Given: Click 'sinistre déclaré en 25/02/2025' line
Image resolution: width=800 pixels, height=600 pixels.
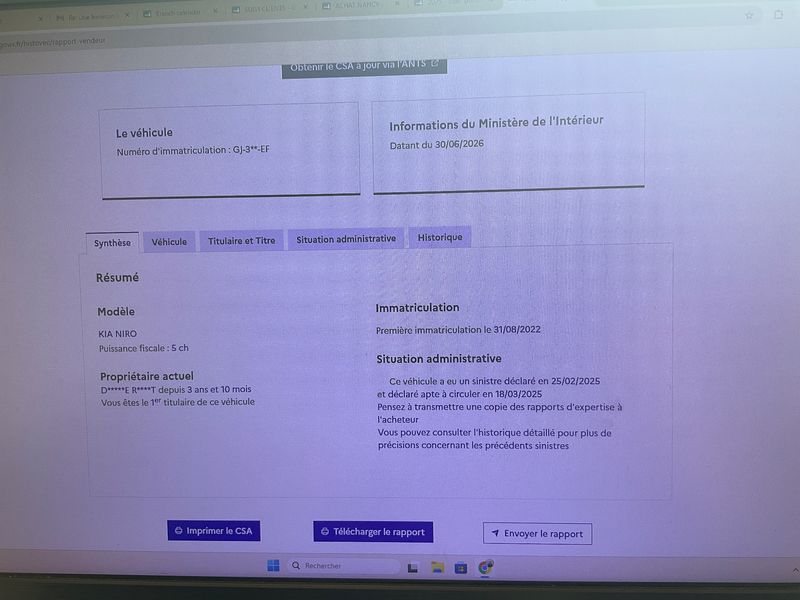Looking at the screenshot, I should [494, 381].
